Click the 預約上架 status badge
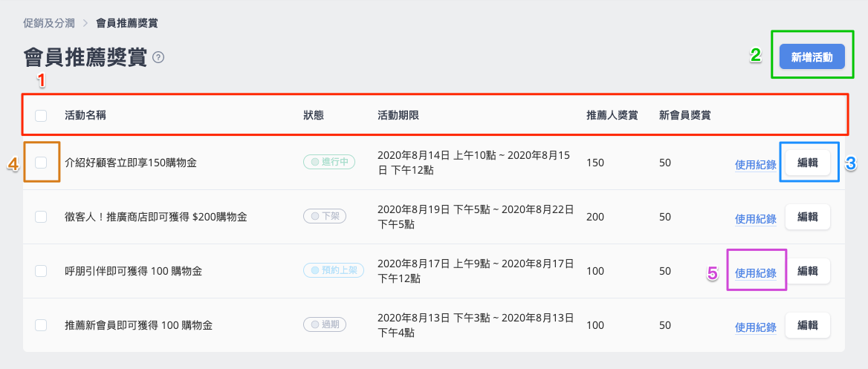The height and width of the screenshot is (369, 868). pos(333,270)
